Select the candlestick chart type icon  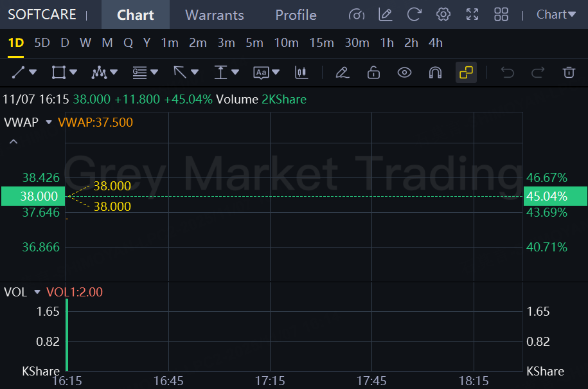pos(301,73)
